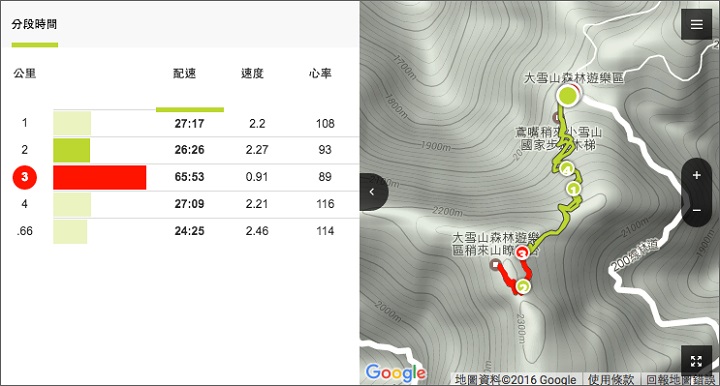Select the red highlighted lap 3 badge
720x386 pixels.
25,177
